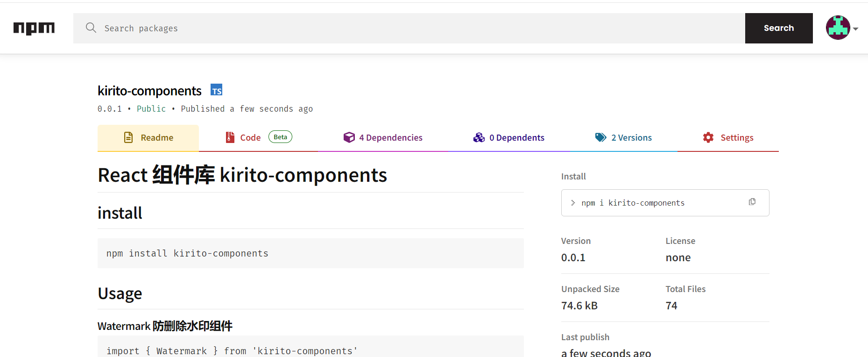Click the npm logo

point(34,29)
